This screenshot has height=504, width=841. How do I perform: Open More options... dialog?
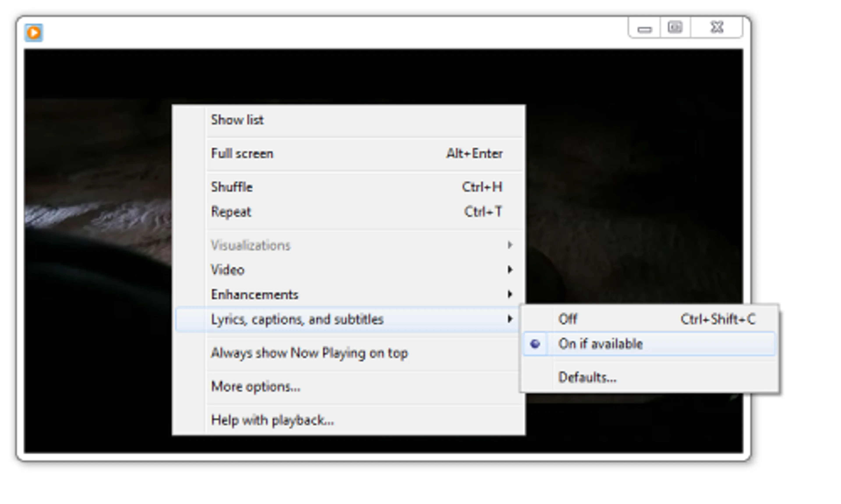(x=256, y=387)
